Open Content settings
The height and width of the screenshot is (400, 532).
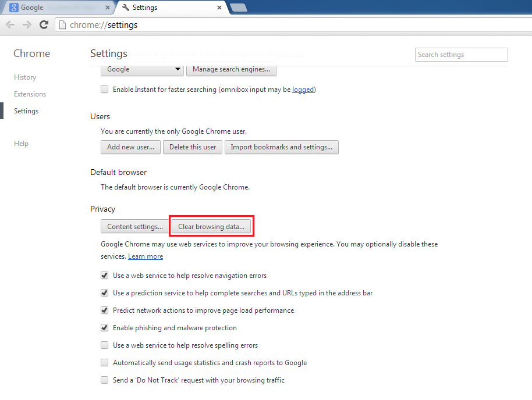click(x=135, y=226)
